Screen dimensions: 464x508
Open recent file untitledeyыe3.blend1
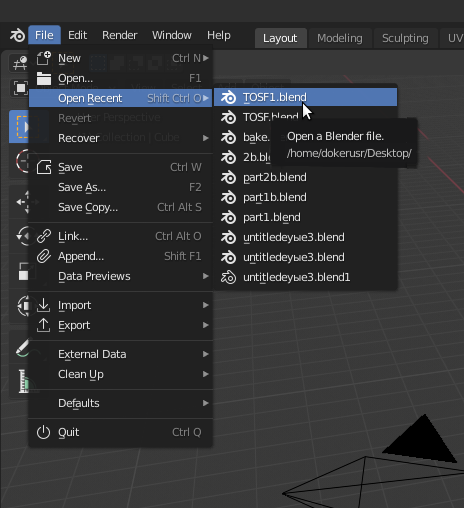tap(305, 277)
